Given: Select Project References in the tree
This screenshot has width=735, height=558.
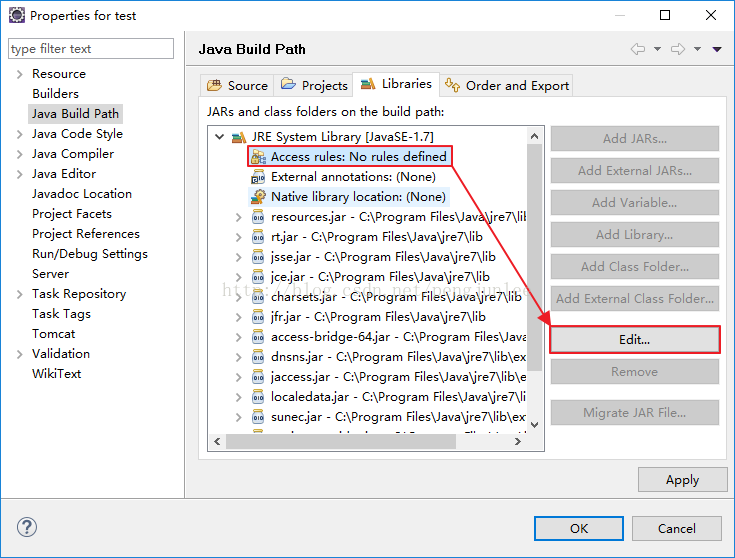Looking at the screenshot, I should pyautogui.click(x=86, y=234).
